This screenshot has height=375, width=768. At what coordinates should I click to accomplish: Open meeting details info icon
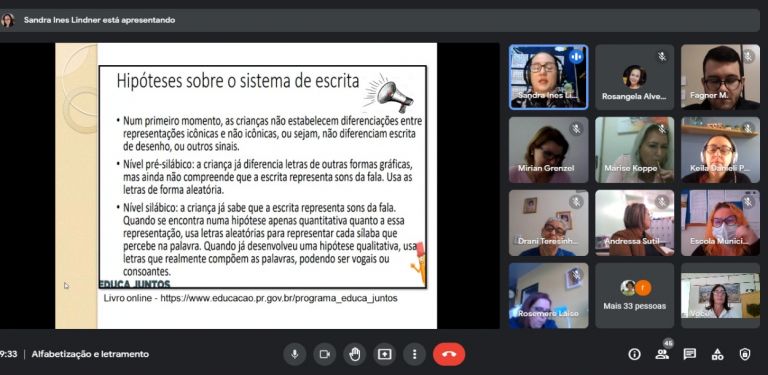coord(634,354)
